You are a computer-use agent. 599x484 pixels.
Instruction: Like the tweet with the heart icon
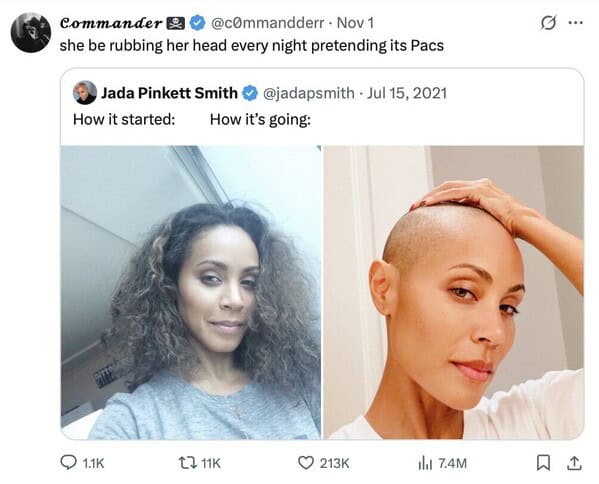tap(306, 463)
